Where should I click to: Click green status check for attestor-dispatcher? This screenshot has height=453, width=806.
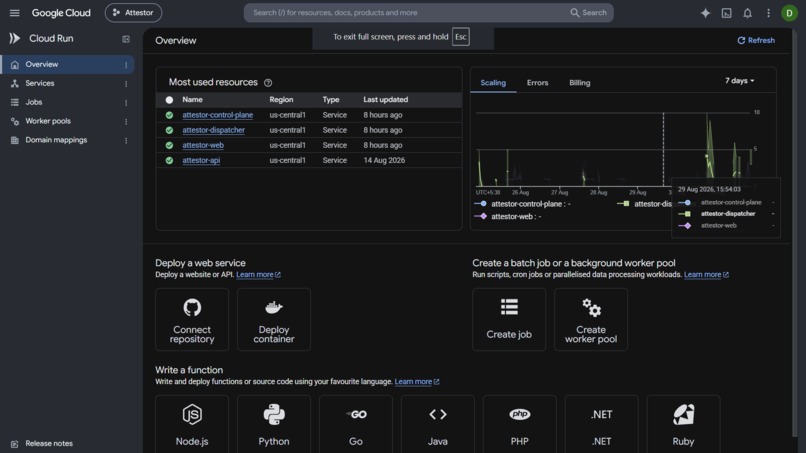[169, 130]
